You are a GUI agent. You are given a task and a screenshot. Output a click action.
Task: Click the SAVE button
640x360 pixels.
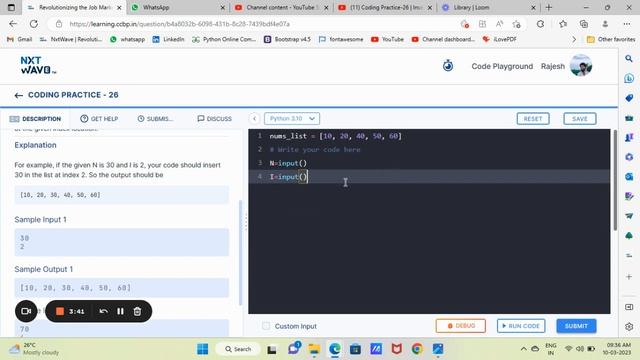pos(580,118)
